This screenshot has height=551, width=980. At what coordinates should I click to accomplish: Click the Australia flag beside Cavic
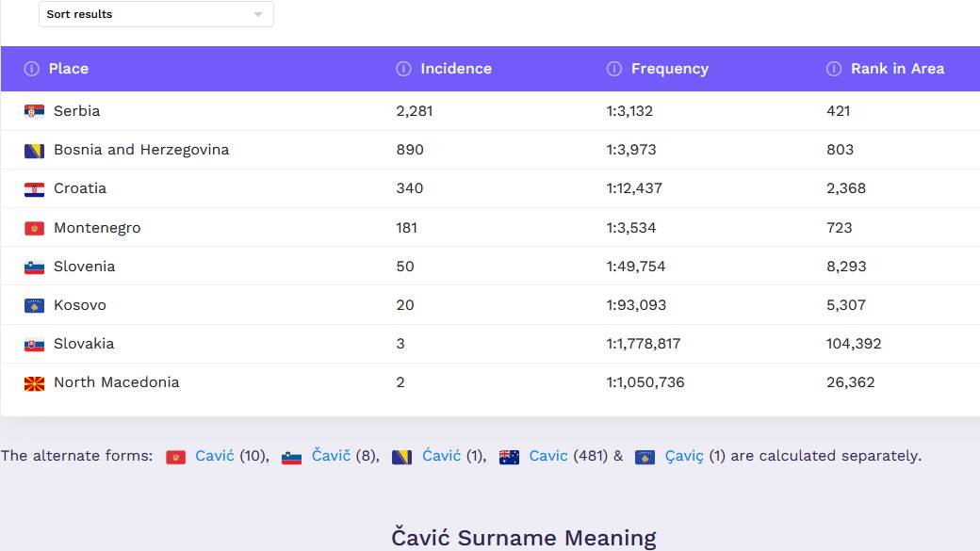click(510, 457)
